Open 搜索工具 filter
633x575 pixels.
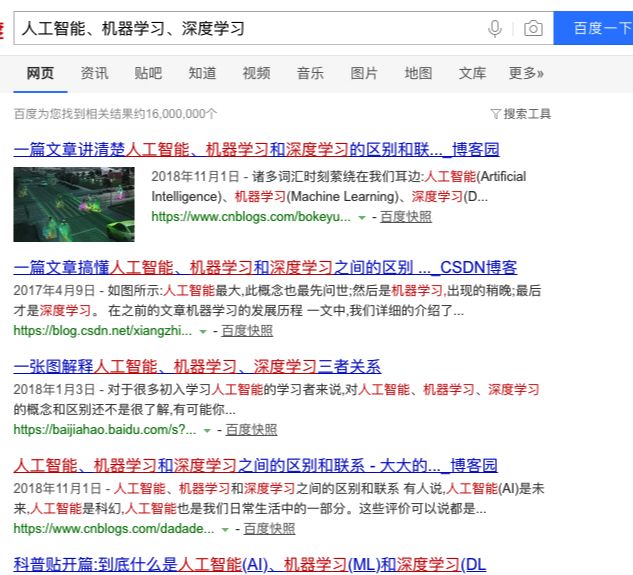tap(527, 114)
